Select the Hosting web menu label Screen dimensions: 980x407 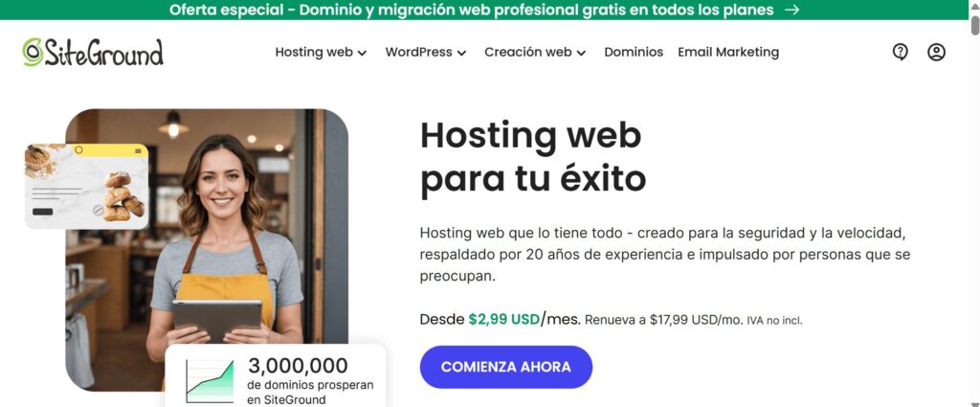314,52
